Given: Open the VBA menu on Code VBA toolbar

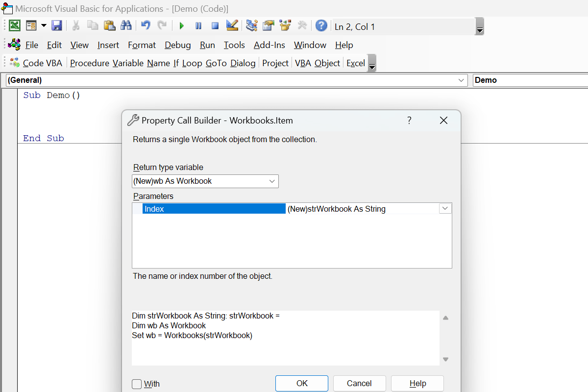Looking at the screenshot, I should pos(303,63).
